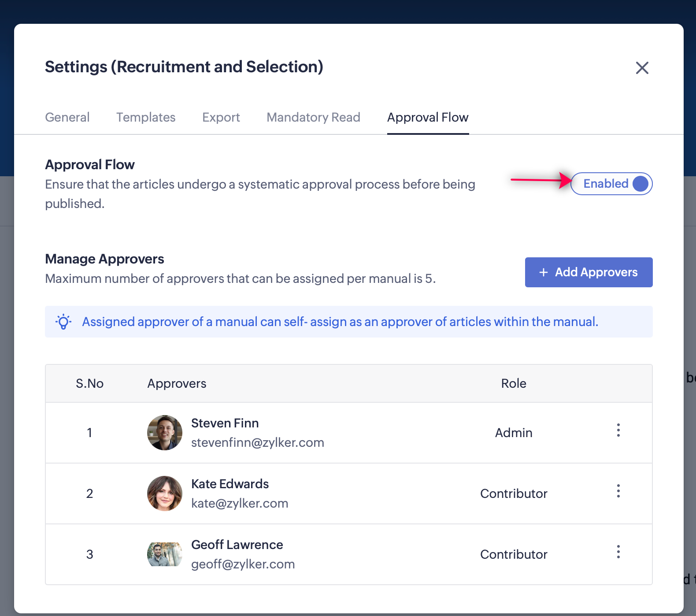The width and height of the screenshot is (696, 616).
Task: Select the Approval Flow tab
Action: coord(427,117)
